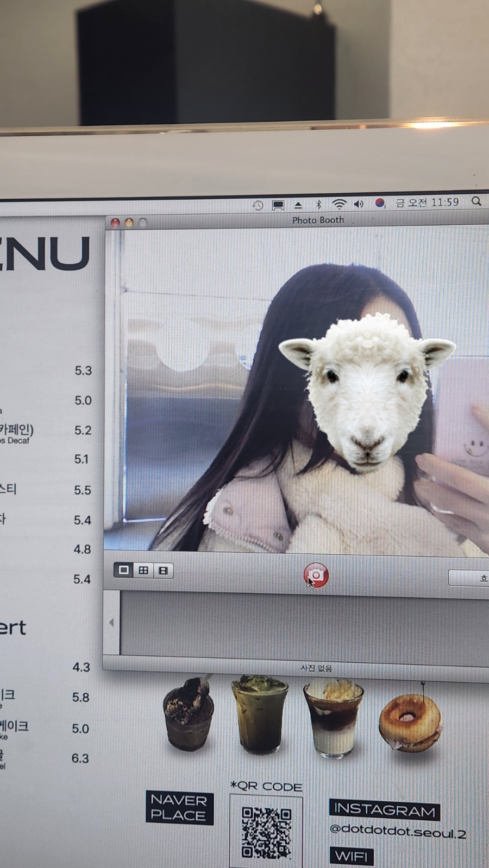Screen dimensions: 489x868
Task: Click the 5.1 price on the menu
Action: click(x=81, y=459)
